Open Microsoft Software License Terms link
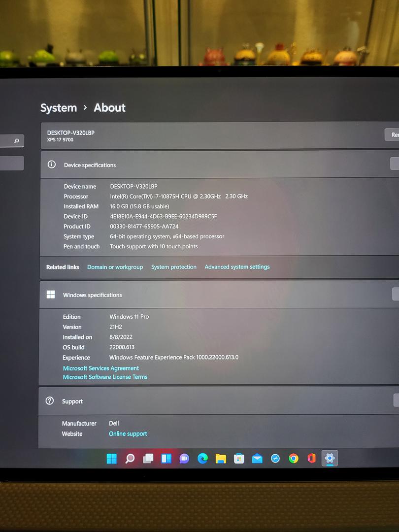 (105, 377)
